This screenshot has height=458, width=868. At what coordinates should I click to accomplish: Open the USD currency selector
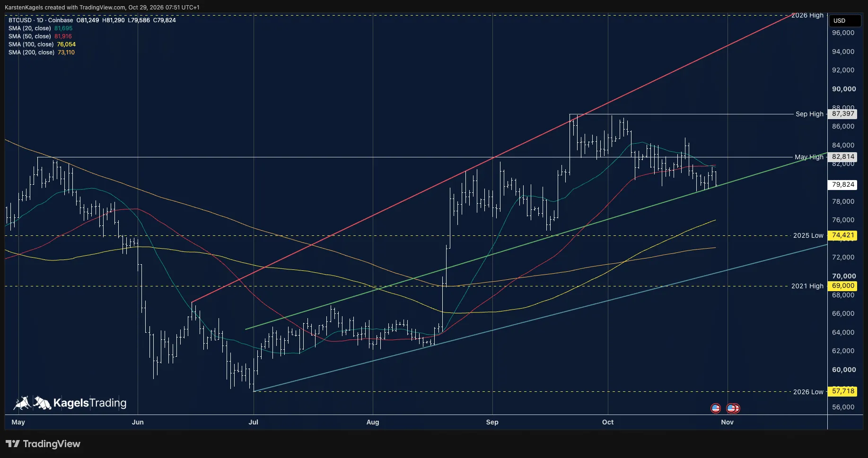[844, 20]
